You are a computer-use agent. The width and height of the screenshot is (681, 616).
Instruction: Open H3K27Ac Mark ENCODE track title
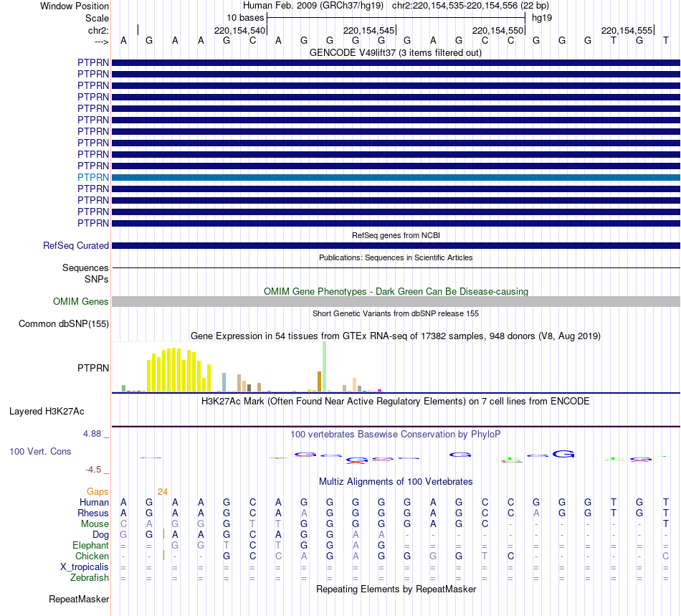coord(396,401)
